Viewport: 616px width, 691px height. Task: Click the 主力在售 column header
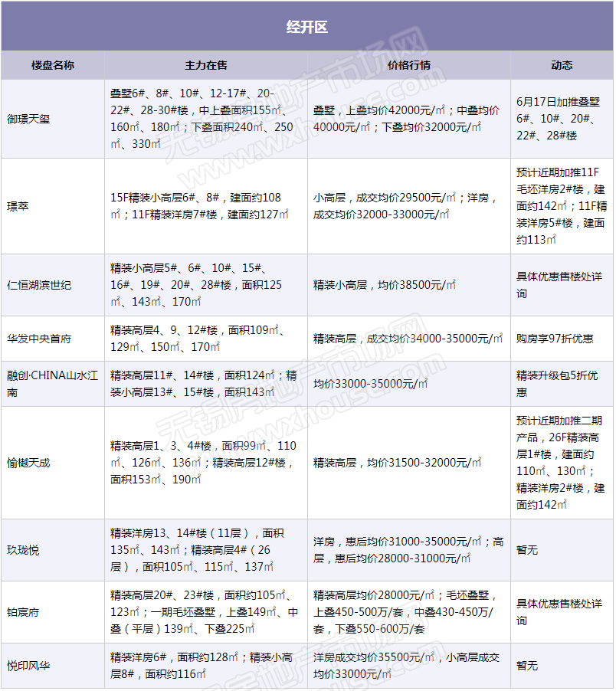pos(206,65)
